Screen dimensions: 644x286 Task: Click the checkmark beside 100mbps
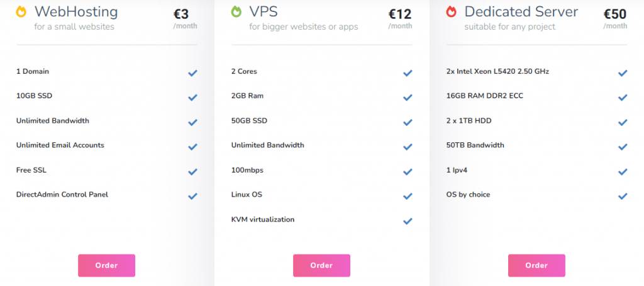click(408, 171)
